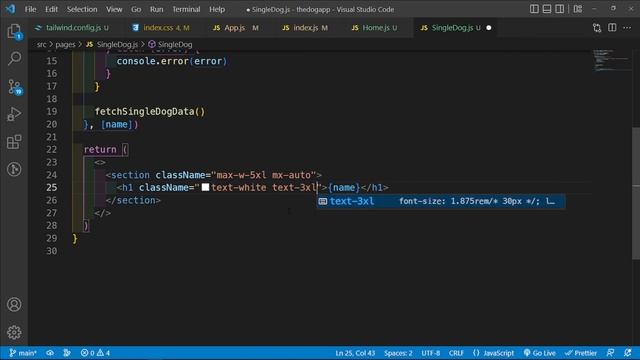The height and width of the screenshot is (360, 640).
Task: Toggle secondary sidebar layout button
Action: tap(560, 9)
